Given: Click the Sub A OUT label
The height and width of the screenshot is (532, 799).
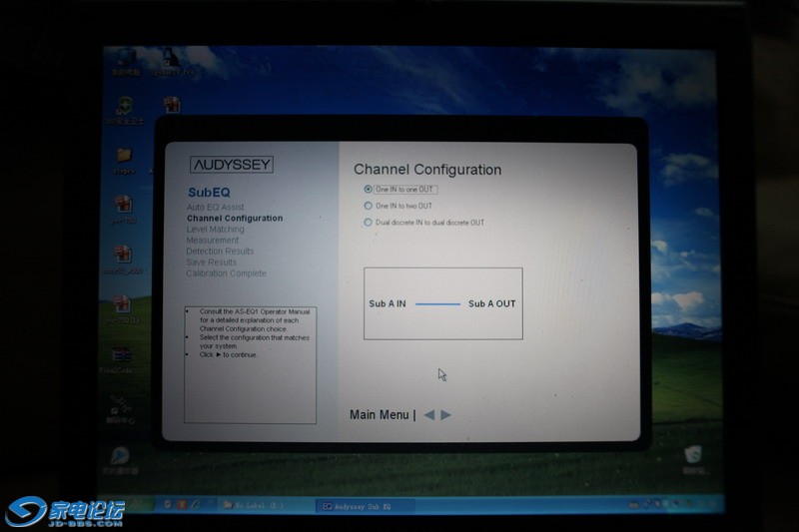Looking at the screenshot, I should click(491, 303).
